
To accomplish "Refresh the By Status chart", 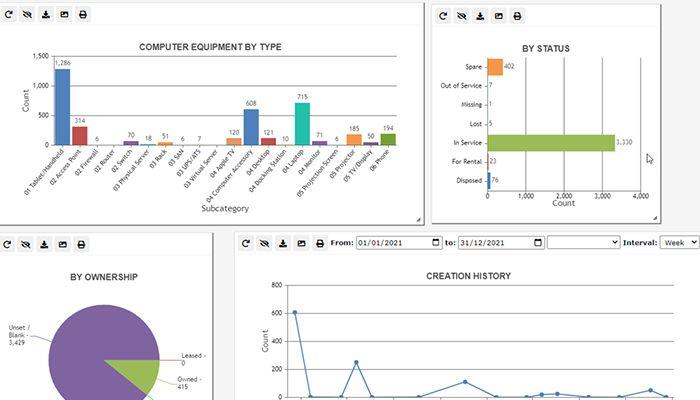I will coord(443,16).
